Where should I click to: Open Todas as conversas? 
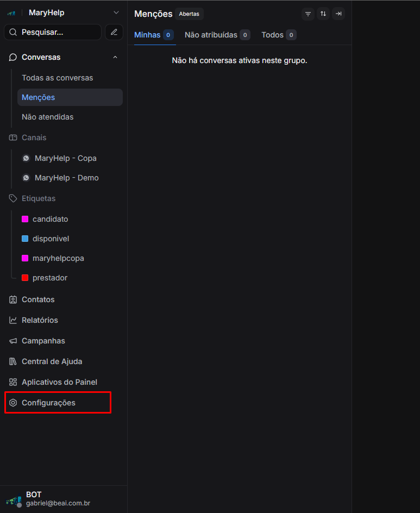tap(57, 78)
